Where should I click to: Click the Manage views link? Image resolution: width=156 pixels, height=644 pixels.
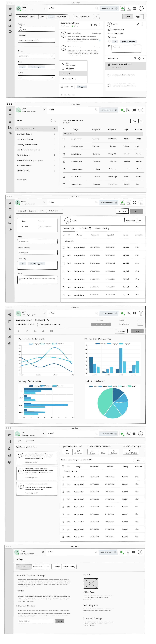point(22,179)
